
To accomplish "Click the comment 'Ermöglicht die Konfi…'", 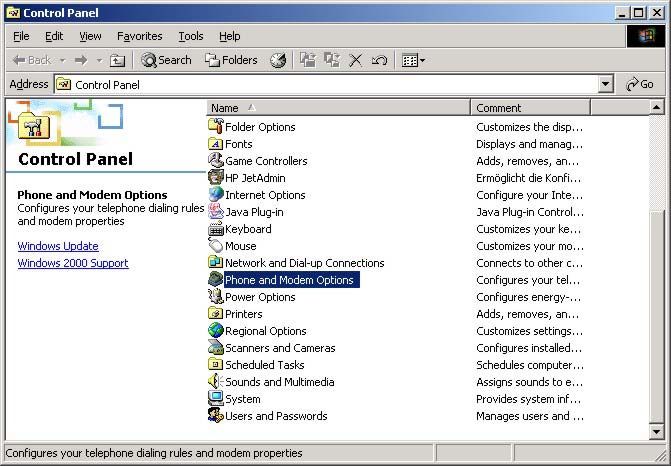I will pyautogui.click(x=528, y=178).
